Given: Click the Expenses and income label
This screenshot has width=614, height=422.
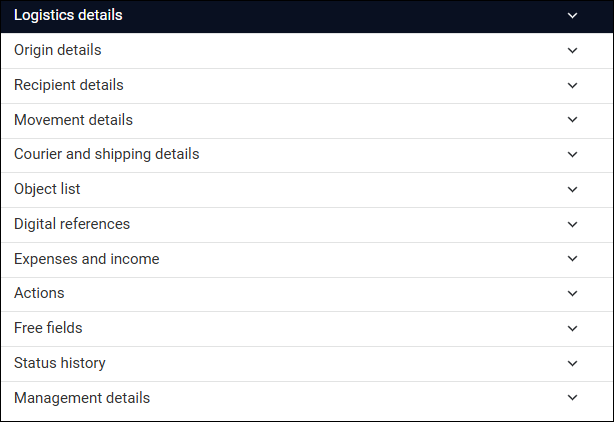Looking at the screenshot, I should (87, 259).
